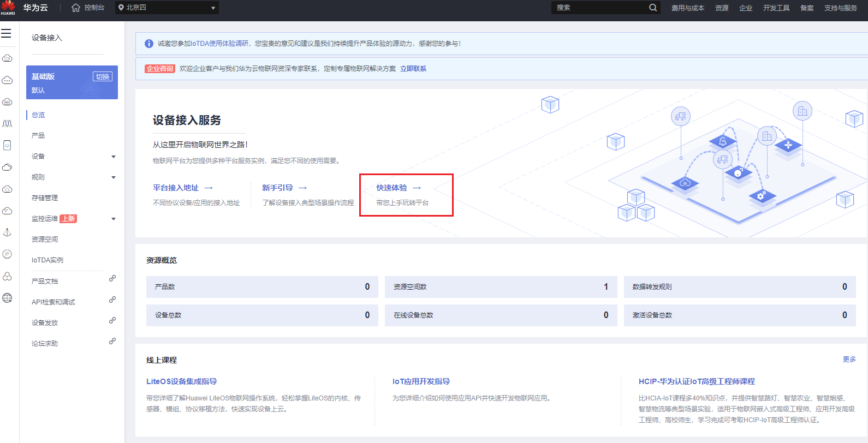Click the link icon next to 论坛求助
This screenshot has width=868, height=443.
pos(112,341)
